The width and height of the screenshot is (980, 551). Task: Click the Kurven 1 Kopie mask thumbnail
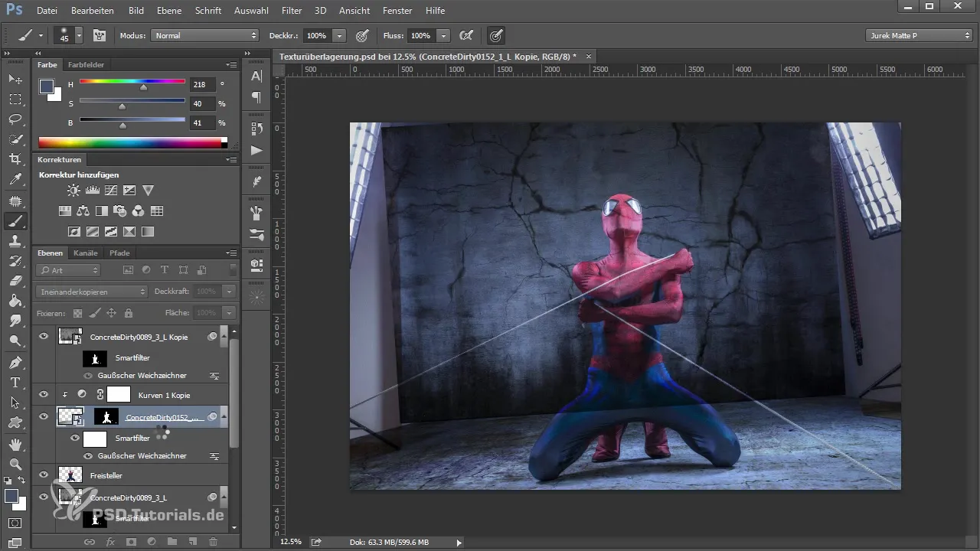(x=119, y=395)
